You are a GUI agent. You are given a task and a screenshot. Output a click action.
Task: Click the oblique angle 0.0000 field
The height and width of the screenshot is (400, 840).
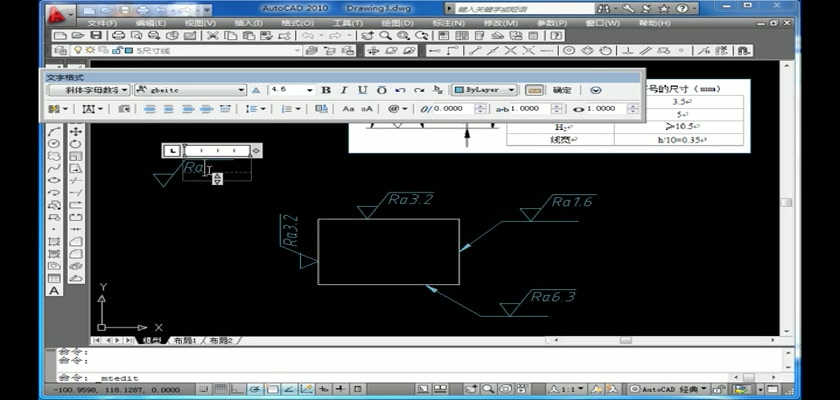453,109
